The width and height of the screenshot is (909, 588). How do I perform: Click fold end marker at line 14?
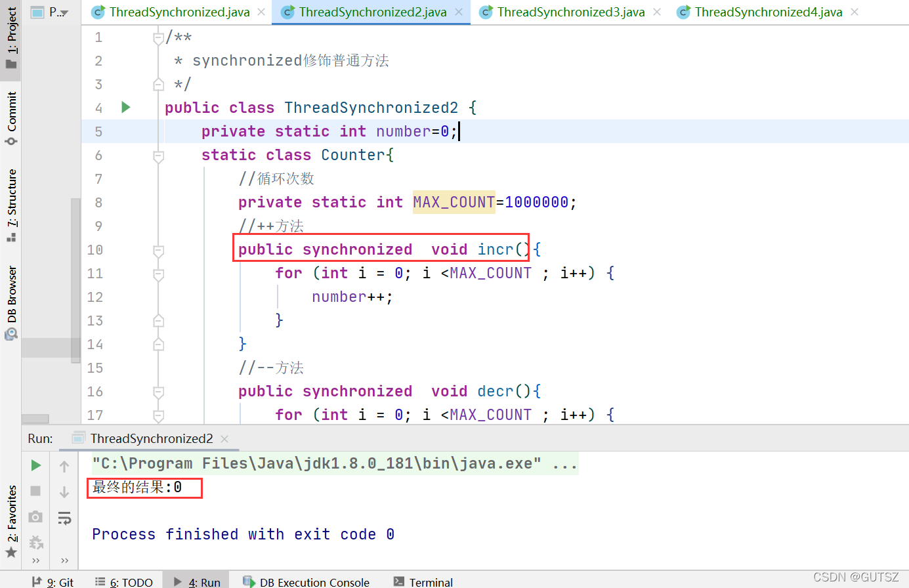click(158, 344)
